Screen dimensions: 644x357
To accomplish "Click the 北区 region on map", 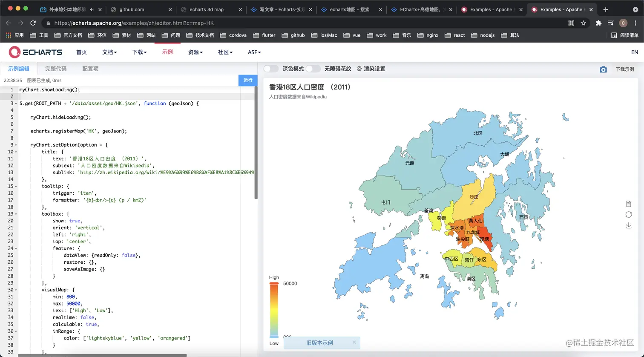I will [x=478, y=133].
